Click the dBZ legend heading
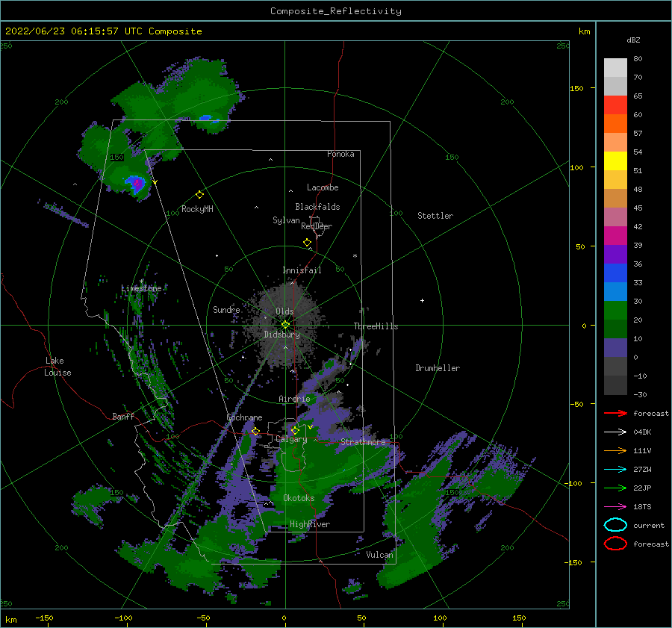 click(x=633, y=40)
